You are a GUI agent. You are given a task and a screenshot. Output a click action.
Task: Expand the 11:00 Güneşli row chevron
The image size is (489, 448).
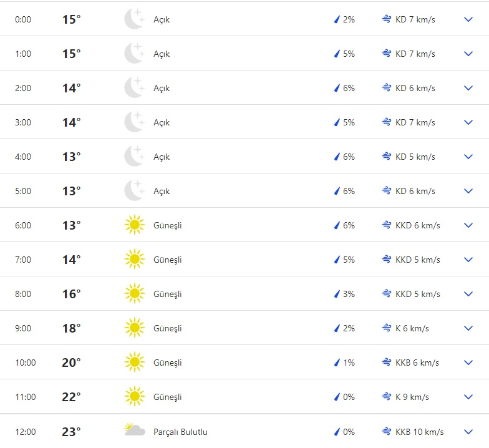[x=469, y=397]
